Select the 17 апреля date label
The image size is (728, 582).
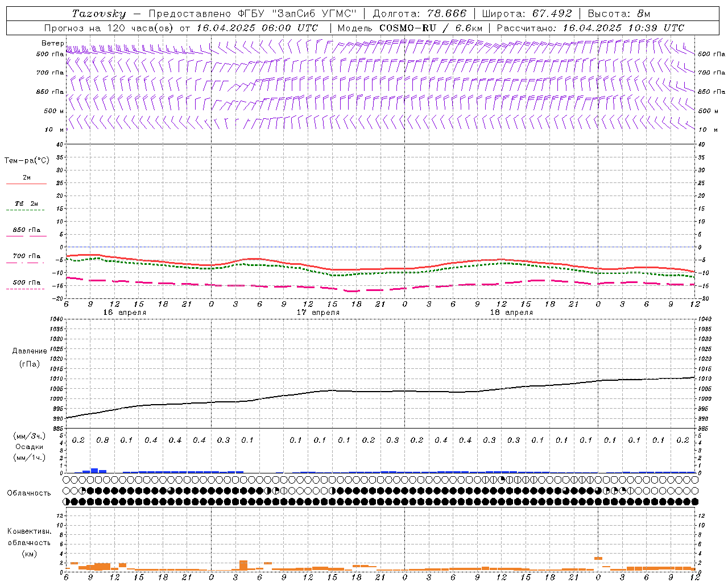[318, 313]
